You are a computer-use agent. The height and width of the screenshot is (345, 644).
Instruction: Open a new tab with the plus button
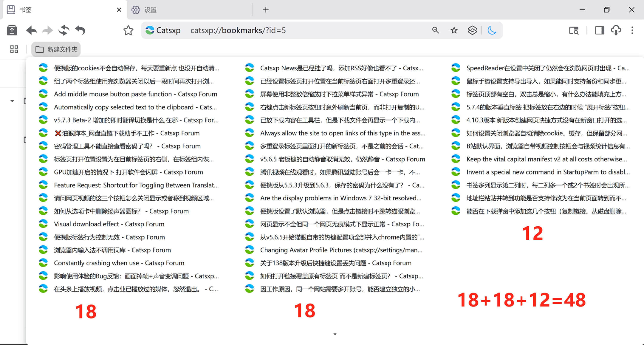(266, 10)
